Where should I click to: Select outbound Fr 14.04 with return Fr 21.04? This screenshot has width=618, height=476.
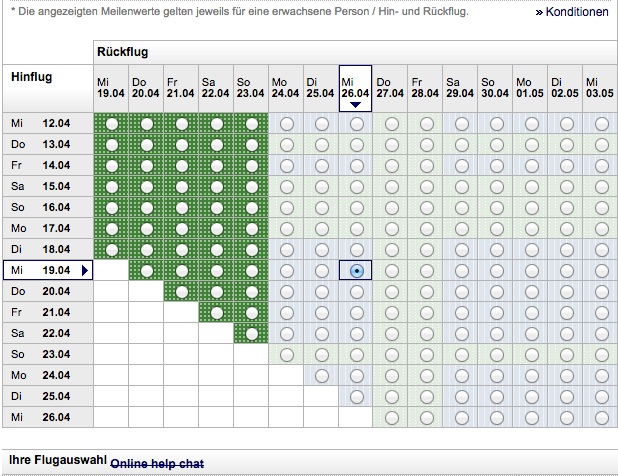tap(181, 165)
